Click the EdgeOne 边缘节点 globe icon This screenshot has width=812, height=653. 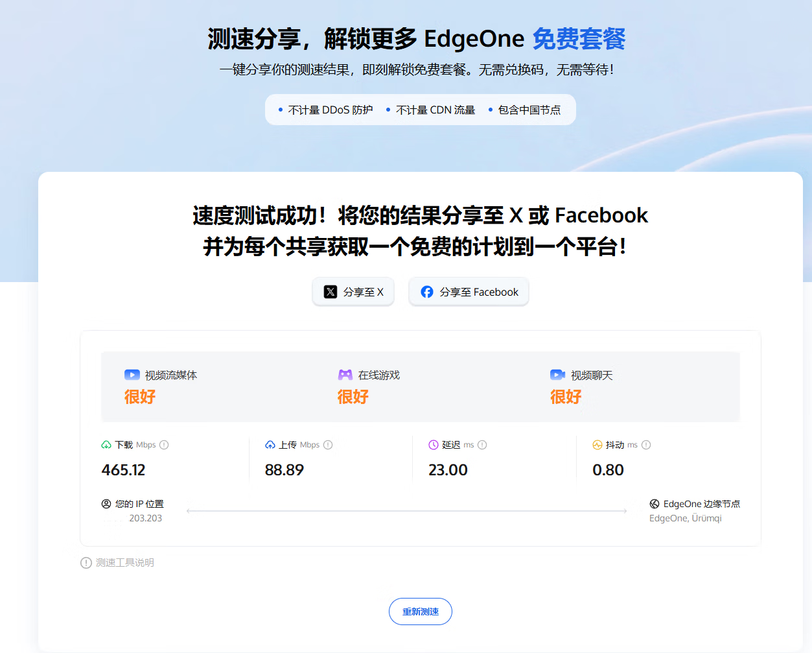pos(655,504)
